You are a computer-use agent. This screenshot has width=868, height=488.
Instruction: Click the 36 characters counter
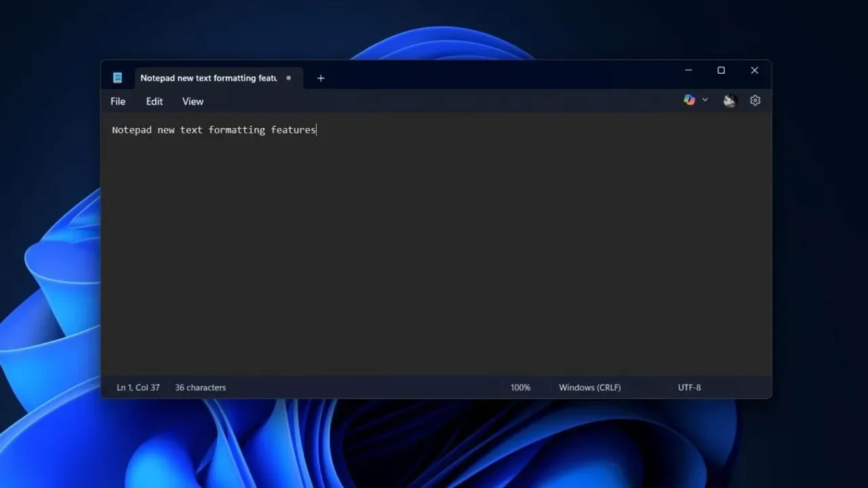pos(199,387)
